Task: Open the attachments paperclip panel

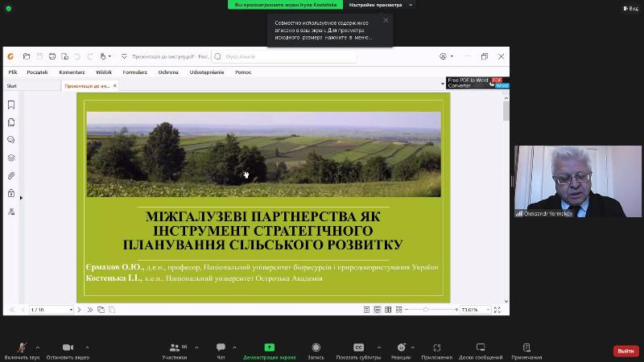Action: [11, 175]
